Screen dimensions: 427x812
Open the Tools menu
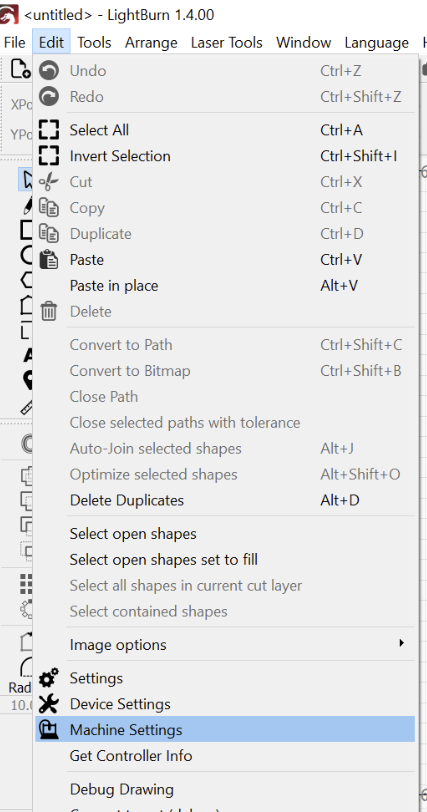pos(94,42)
